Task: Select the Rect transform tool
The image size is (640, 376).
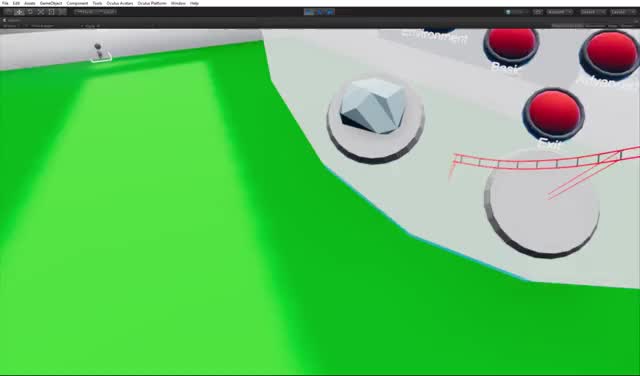Action: pyautogui.click(x=51, y=12)
